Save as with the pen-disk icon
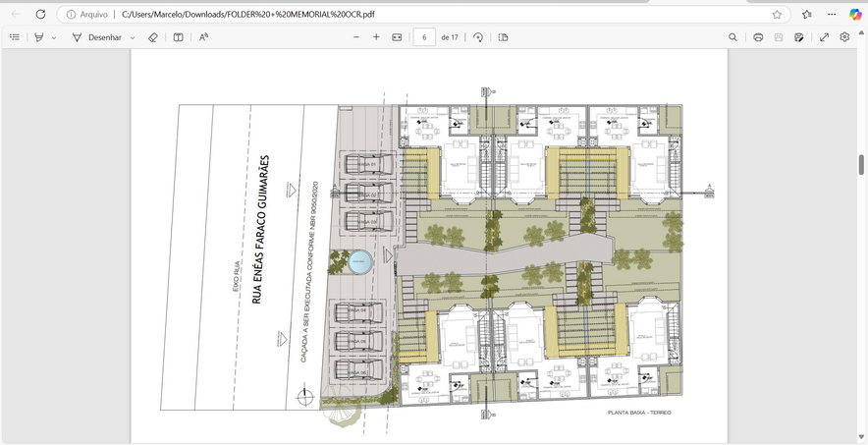The height and width of the screenshot is (445, 868). coord(799,37)
